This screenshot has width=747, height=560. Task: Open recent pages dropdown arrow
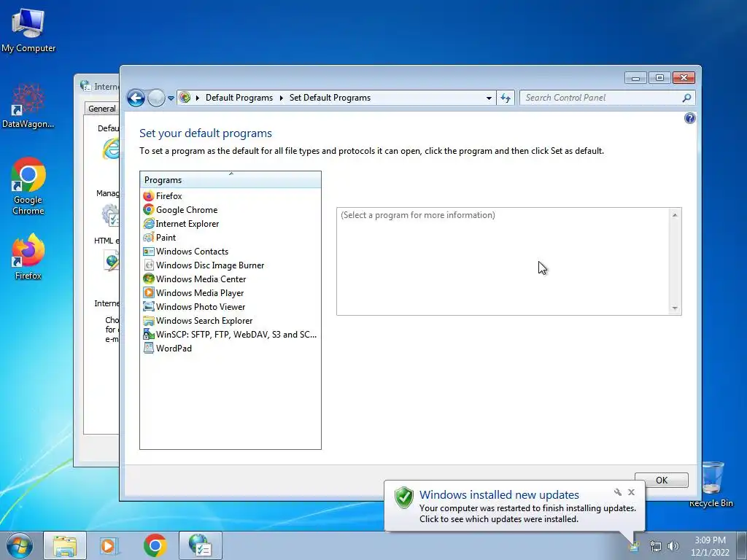[x=171, y=98]
